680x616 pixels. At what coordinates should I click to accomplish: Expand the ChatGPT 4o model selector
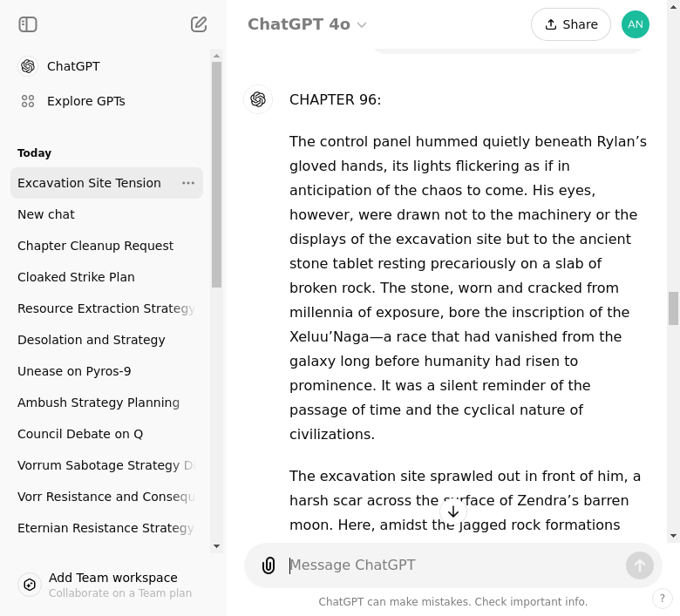point(307,24)
